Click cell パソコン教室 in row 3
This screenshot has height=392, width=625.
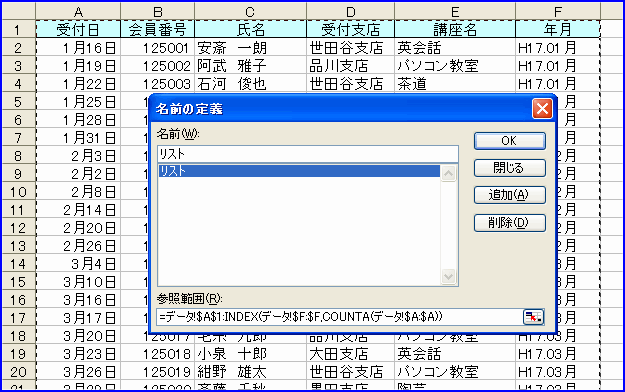click(455, 65)
